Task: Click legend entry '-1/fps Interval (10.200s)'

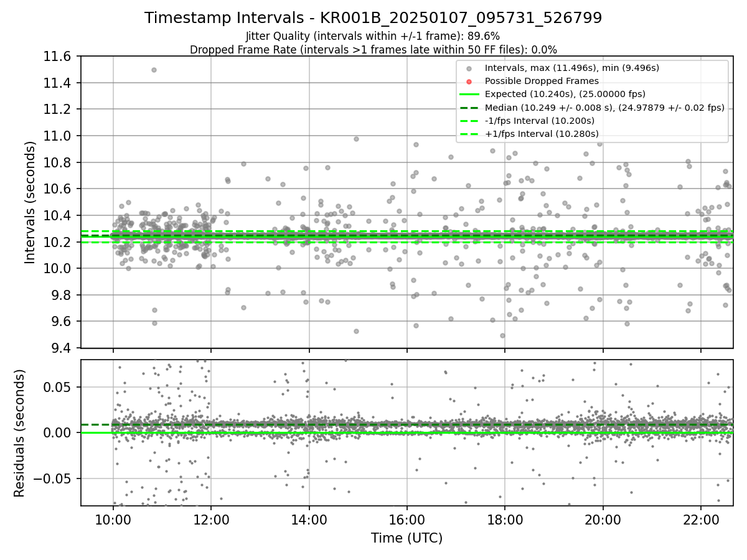Action: [540, 121]
